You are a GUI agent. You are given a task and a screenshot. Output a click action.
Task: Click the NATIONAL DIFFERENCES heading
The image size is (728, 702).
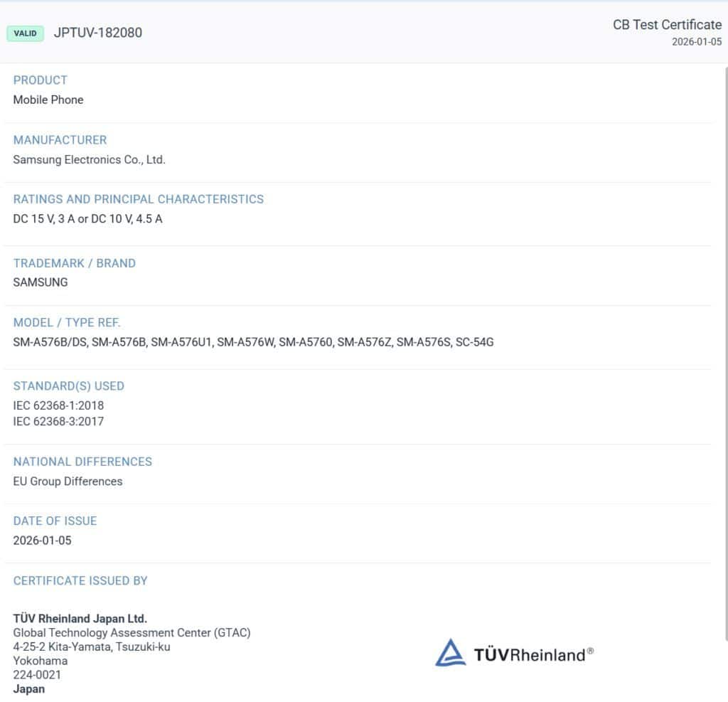(x=82, y=462)
